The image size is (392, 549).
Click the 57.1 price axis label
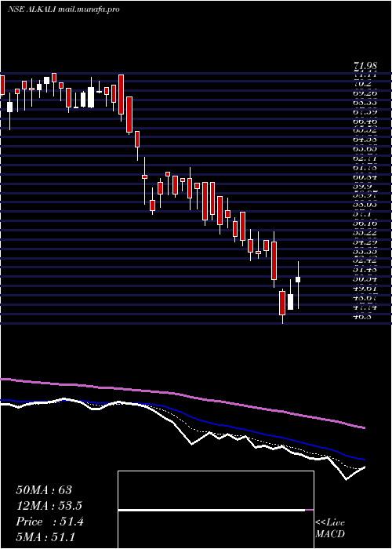[362, 213]
